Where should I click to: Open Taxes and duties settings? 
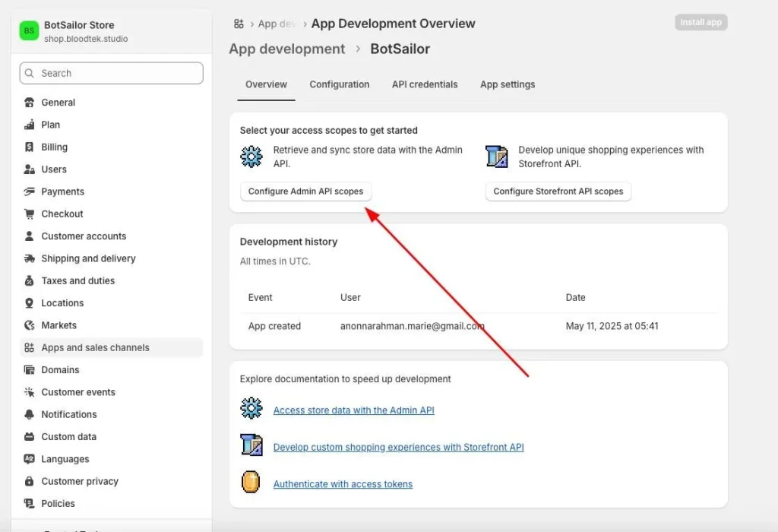click(111, 281)
